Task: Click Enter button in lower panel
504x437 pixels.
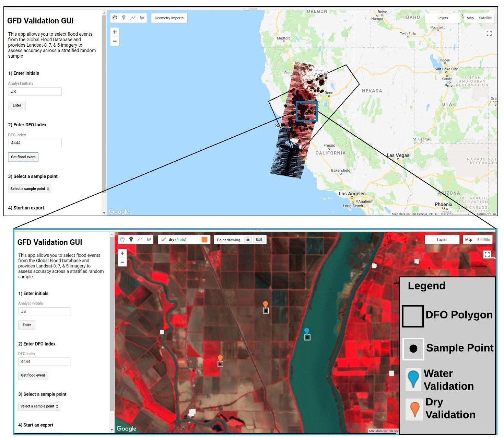Action: click(27, 325)
